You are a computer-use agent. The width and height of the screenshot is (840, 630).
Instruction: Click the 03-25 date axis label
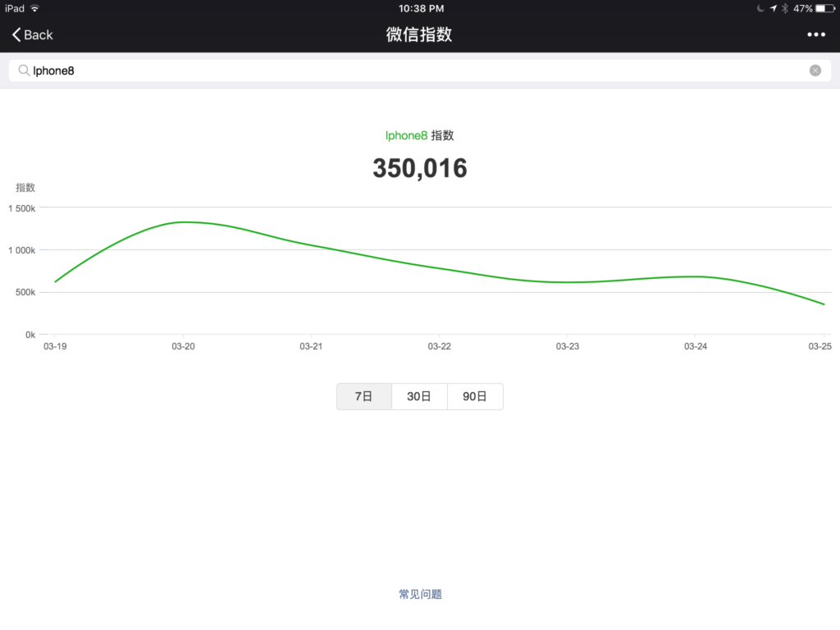(x=819, y=347)
